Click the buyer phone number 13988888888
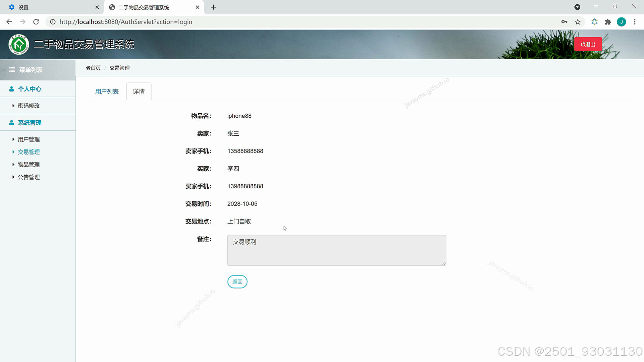This screenshot has height=362, width=644. click(245, 186)
